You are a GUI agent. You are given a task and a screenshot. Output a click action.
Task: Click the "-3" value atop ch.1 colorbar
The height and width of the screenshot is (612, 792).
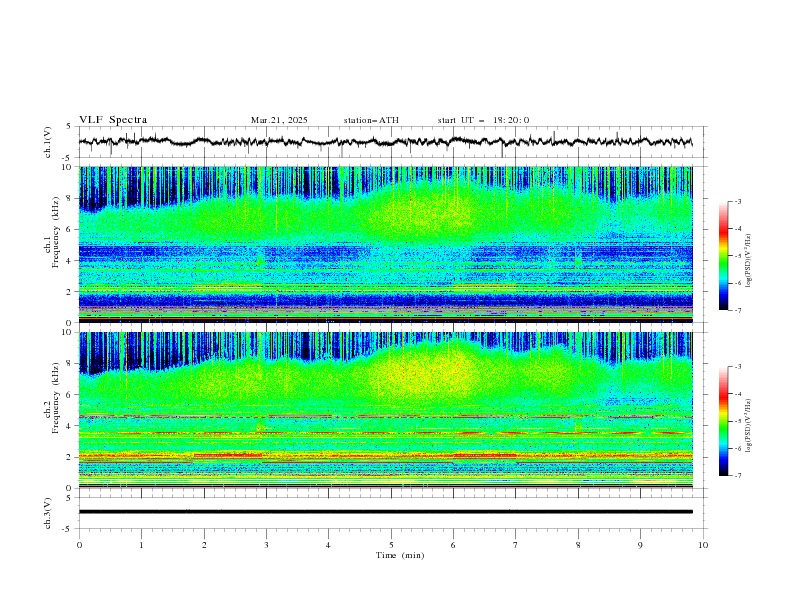coord(737,201)
